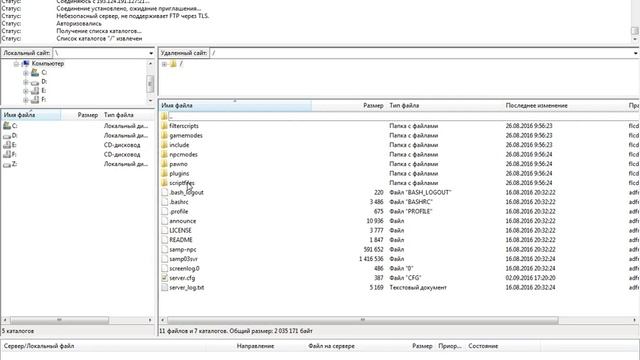Screen dimensions: 640x360
Task: Click the plugins folder icon
Action: click(x=164, y=173)
